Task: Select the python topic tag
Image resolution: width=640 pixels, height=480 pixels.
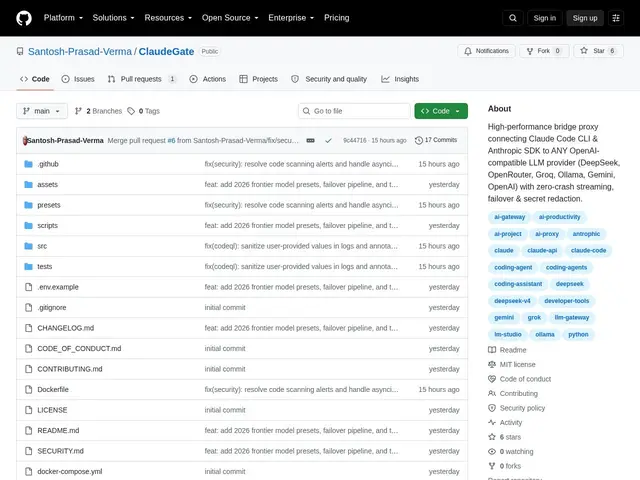Action: point(578,335)
